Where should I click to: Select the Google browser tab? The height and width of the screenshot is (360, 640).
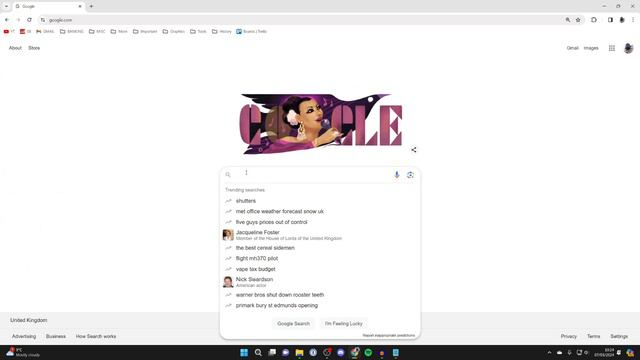[49, 6]
